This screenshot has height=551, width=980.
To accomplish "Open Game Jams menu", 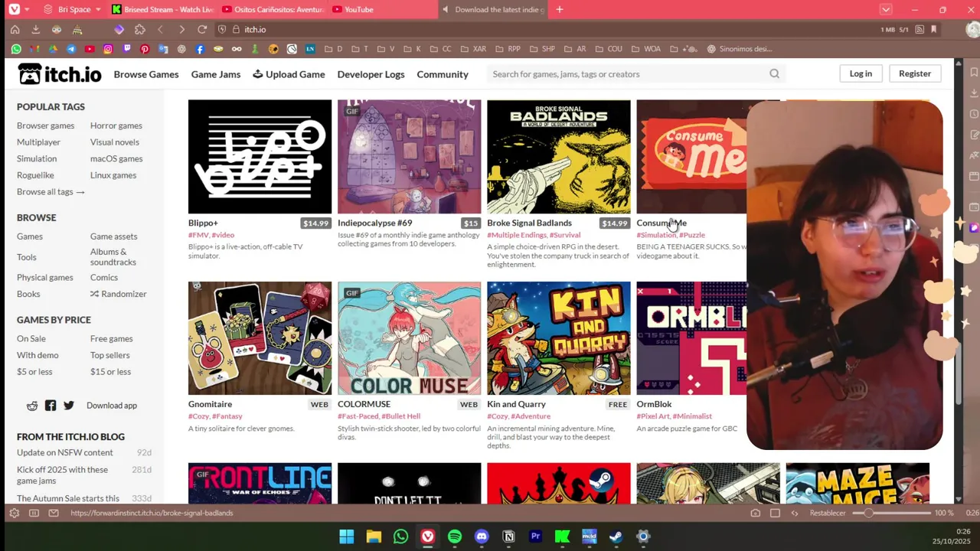I will 216,74.
